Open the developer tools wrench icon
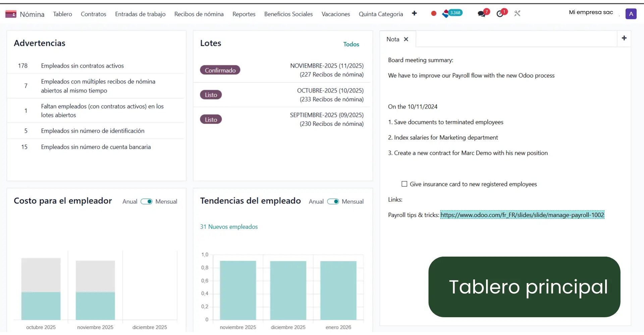Viewport: 644px width, 335px height. pos(517,13)
